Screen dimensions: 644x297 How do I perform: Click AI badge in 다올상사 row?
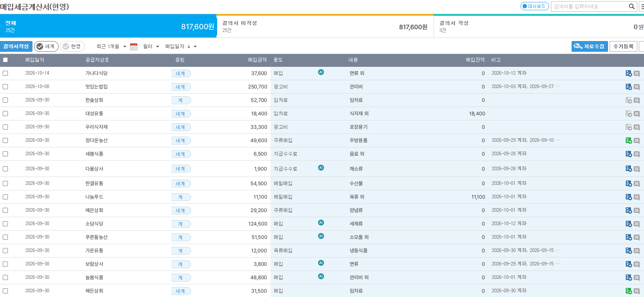coord(321,168)
